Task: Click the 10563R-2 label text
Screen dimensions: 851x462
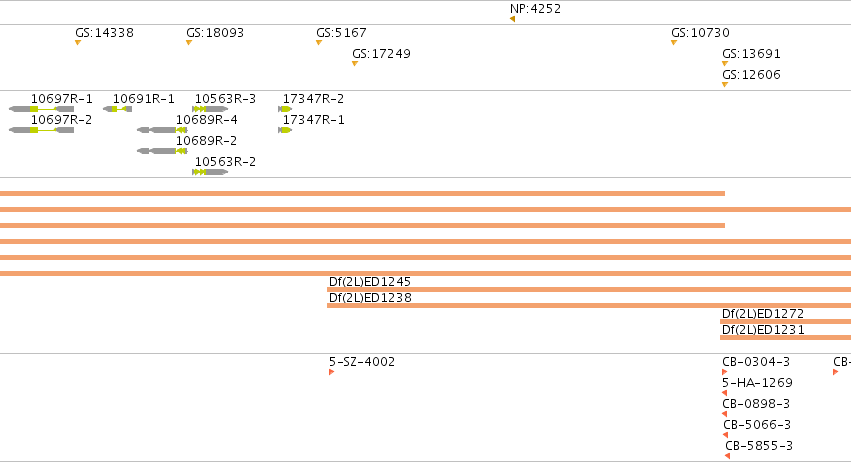Action: [x=225, y=162]
